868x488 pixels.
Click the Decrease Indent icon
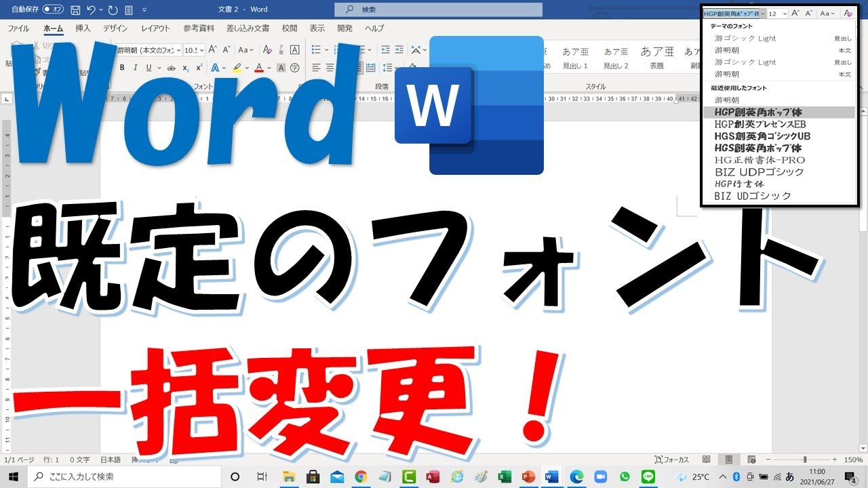[385, 50]
